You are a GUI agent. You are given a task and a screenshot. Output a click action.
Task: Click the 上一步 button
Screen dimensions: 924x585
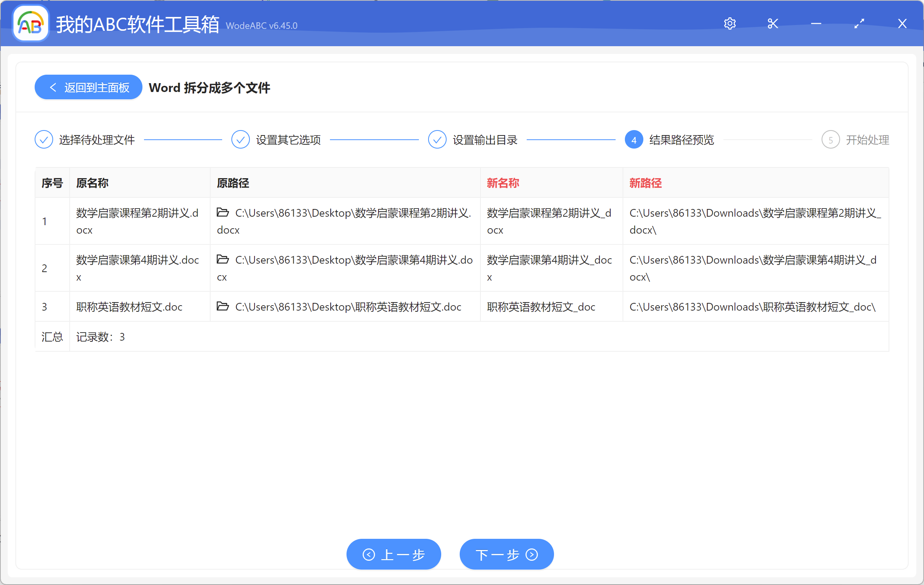pyautogui.click(x=393, y=554)
